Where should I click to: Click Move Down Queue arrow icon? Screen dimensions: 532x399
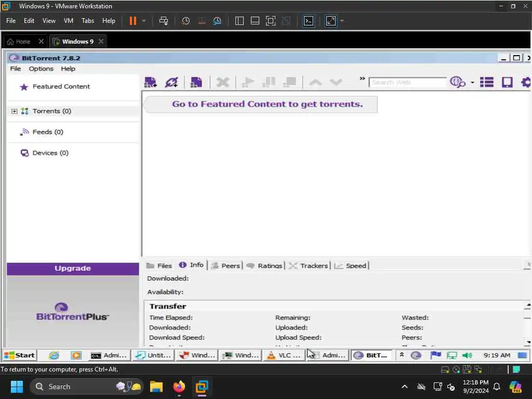(x=336, y=83)
